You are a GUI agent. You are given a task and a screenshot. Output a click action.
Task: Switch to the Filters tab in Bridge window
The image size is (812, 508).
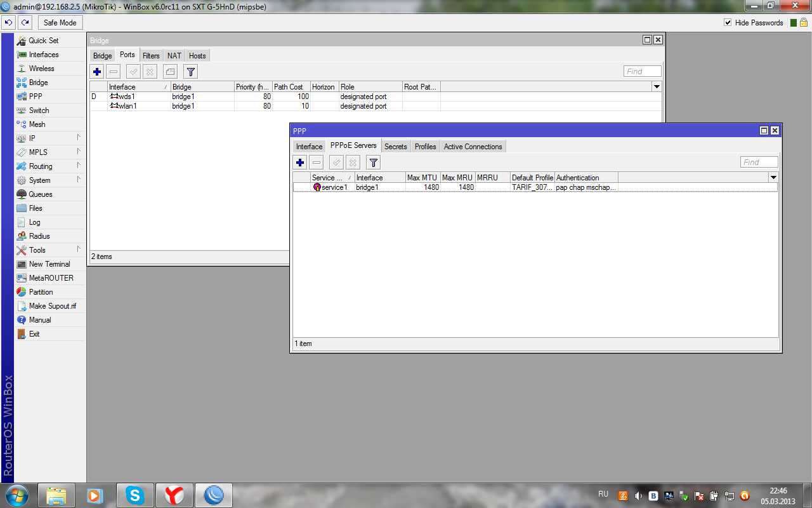[151, 56]
